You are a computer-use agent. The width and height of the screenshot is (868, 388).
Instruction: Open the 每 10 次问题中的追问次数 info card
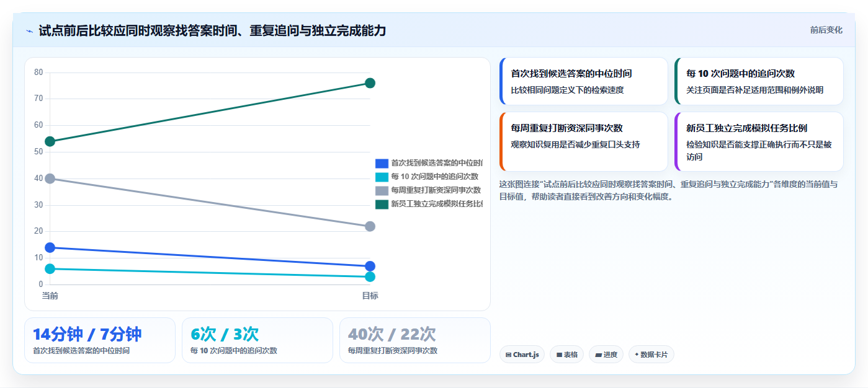click(759, 81)
